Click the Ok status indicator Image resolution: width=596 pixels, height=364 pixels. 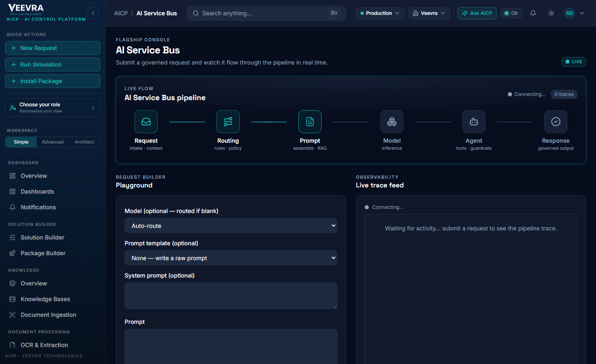(511, 13)
